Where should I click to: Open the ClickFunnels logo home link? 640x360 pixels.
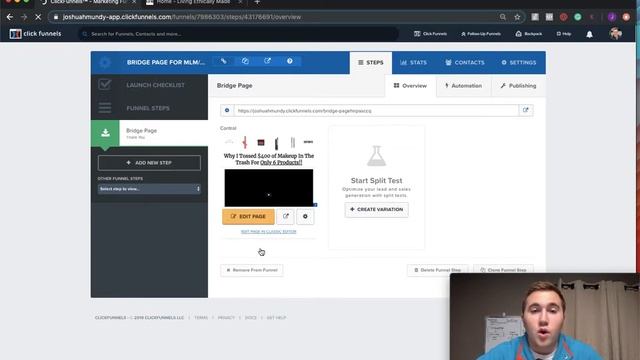tap(36, 34)
